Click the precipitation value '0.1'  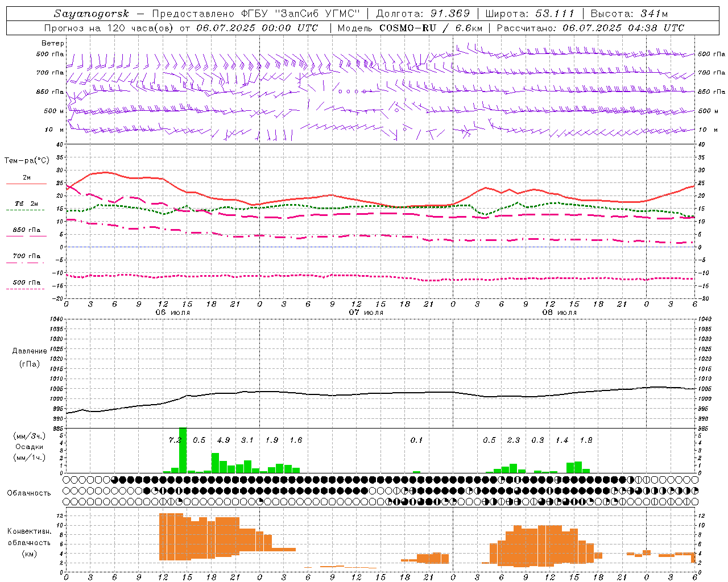pos(416,440)
